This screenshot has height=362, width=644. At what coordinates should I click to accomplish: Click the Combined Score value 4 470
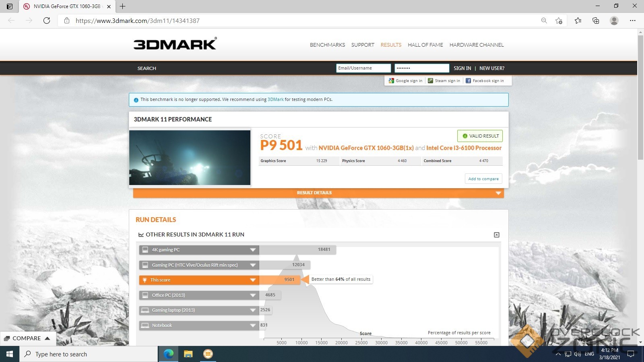[484, 161]
